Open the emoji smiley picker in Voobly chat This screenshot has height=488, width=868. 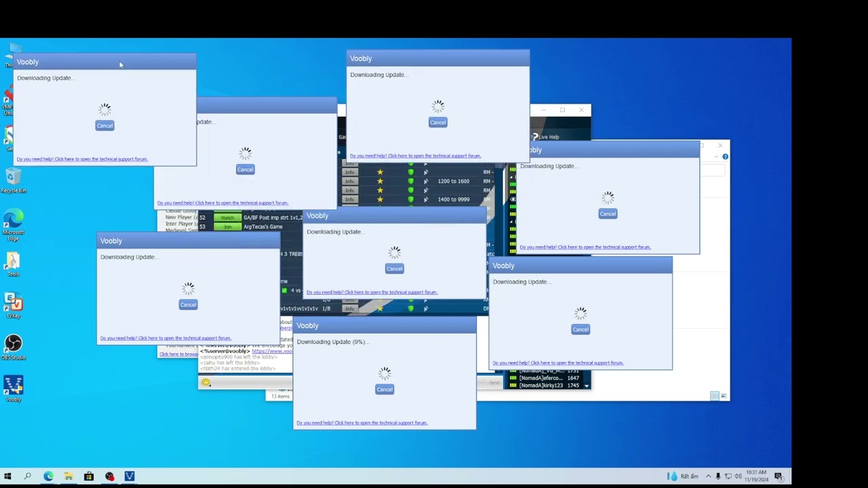pyautogui.click(x=206, y=383)
